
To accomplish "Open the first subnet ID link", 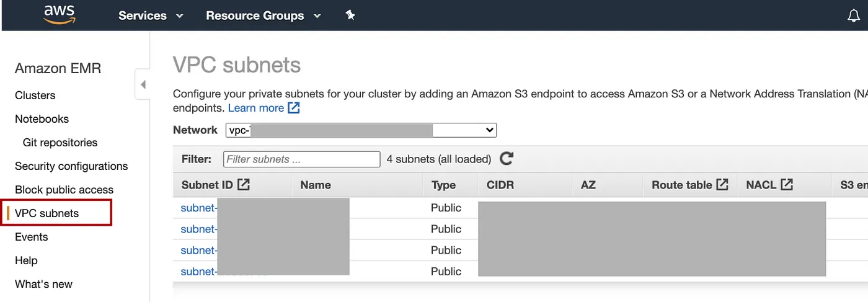I will coord(198,208).
